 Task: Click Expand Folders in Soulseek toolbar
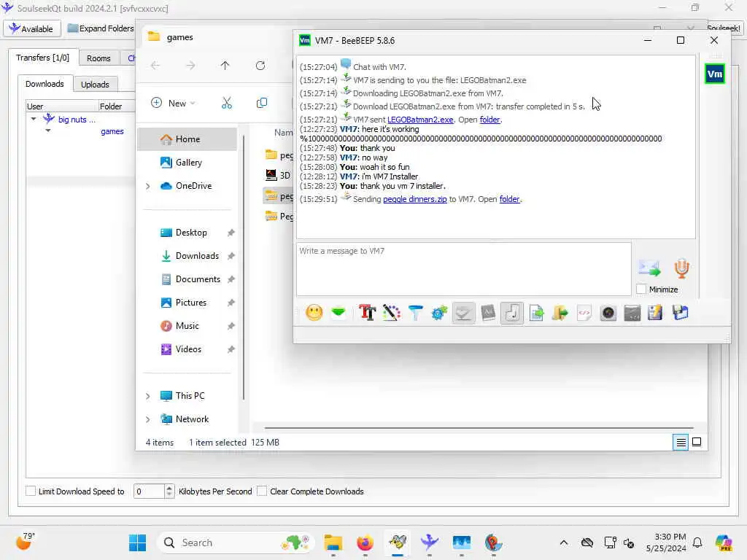point(101,28)
